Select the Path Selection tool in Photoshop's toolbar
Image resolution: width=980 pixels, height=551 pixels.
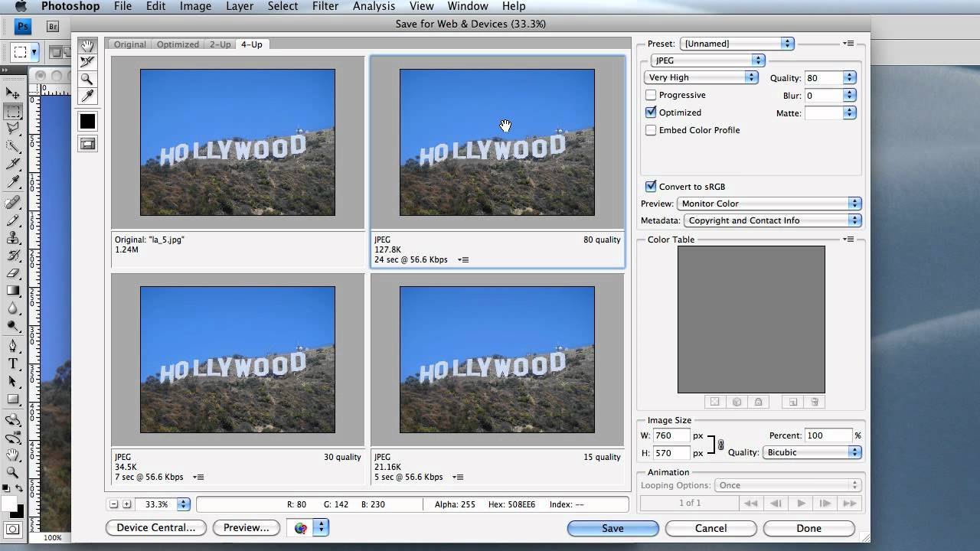[13, 381]
